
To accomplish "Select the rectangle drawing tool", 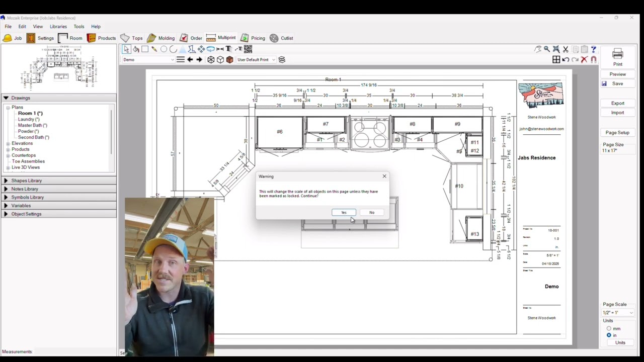I will click(145, 49).
